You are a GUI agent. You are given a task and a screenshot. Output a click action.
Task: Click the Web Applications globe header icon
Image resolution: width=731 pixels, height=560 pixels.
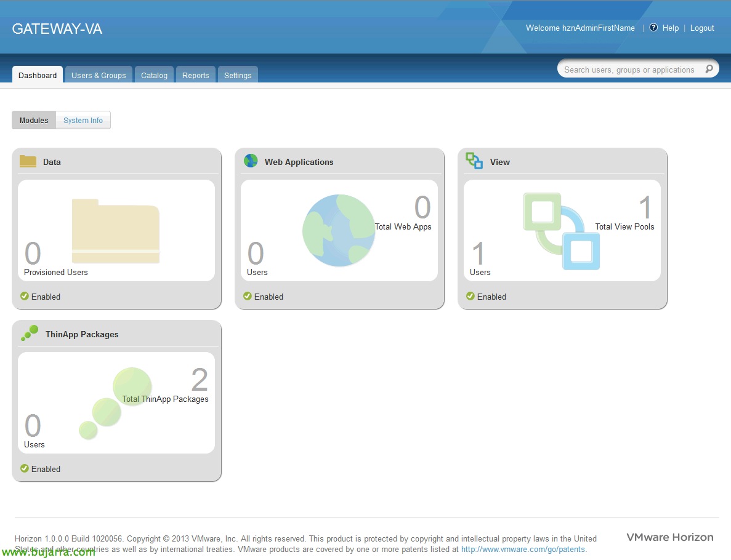(x=251, y=161)
